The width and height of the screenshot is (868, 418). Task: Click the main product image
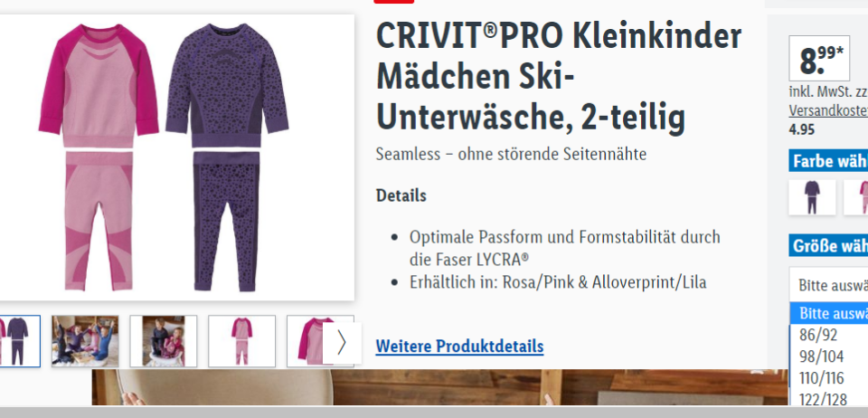coord(176,157)
